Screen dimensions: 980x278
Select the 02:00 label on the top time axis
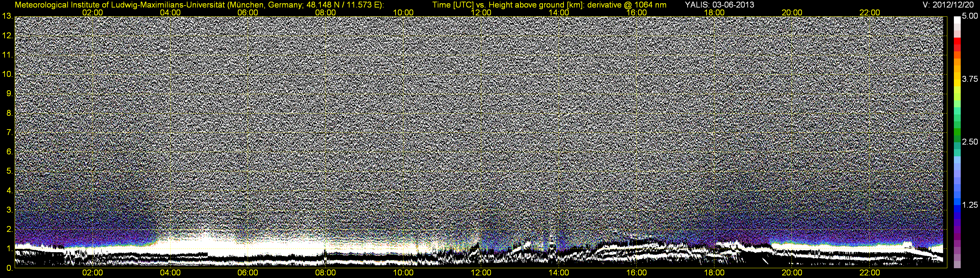tap(93, 12)
